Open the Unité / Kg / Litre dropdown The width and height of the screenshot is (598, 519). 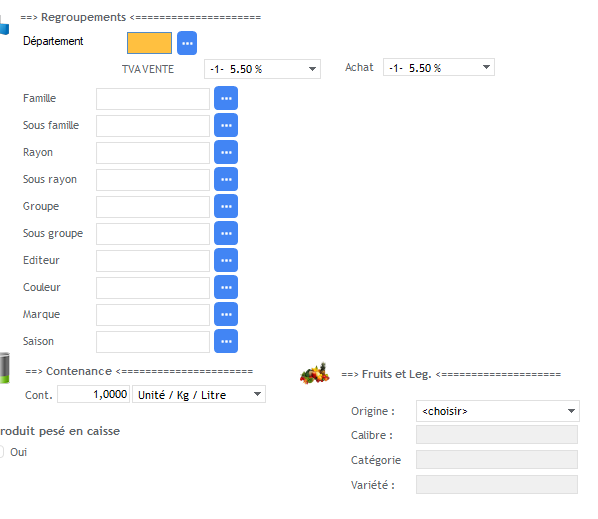point(199,394)
